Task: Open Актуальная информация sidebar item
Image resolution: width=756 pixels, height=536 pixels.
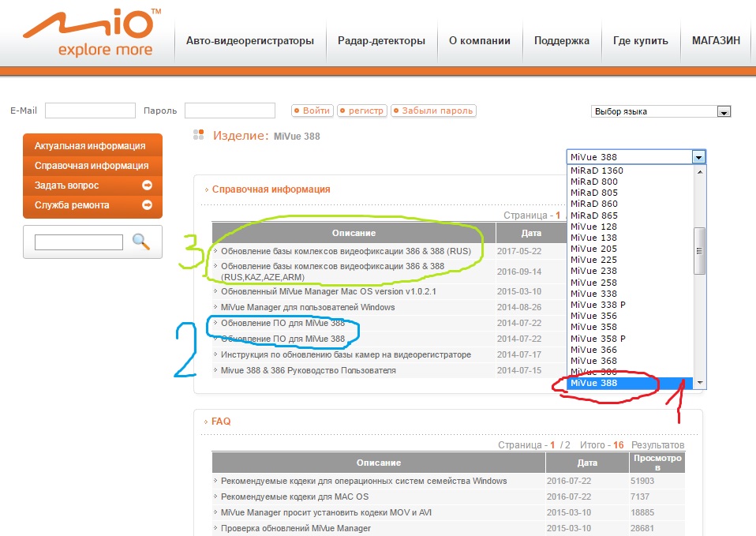Action: click(90, 146)
